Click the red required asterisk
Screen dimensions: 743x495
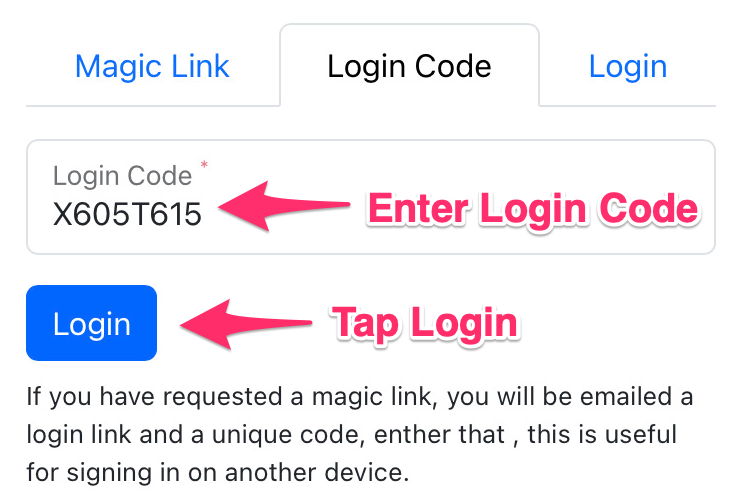pyautogui.click(x=204, y=165)
